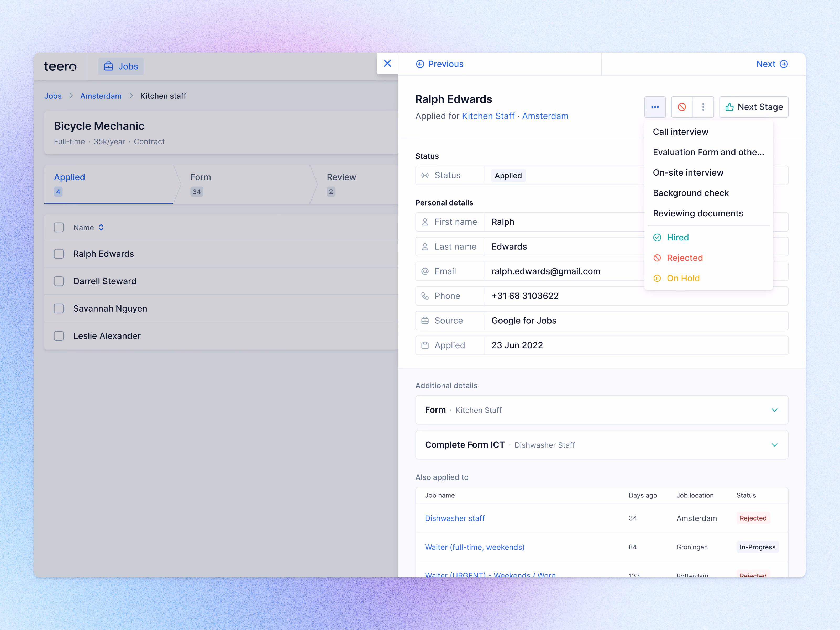Open the Jobs nav button

[121, 66]
